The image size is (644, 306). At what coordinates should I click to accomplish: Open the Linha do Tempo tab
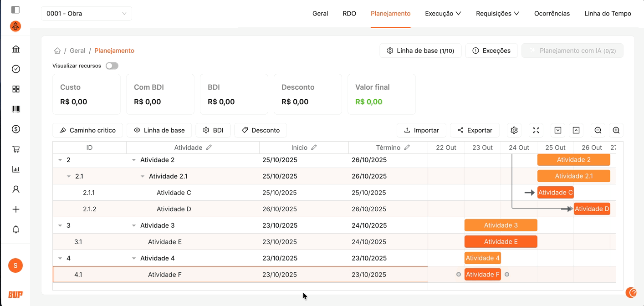pos(608,14)
